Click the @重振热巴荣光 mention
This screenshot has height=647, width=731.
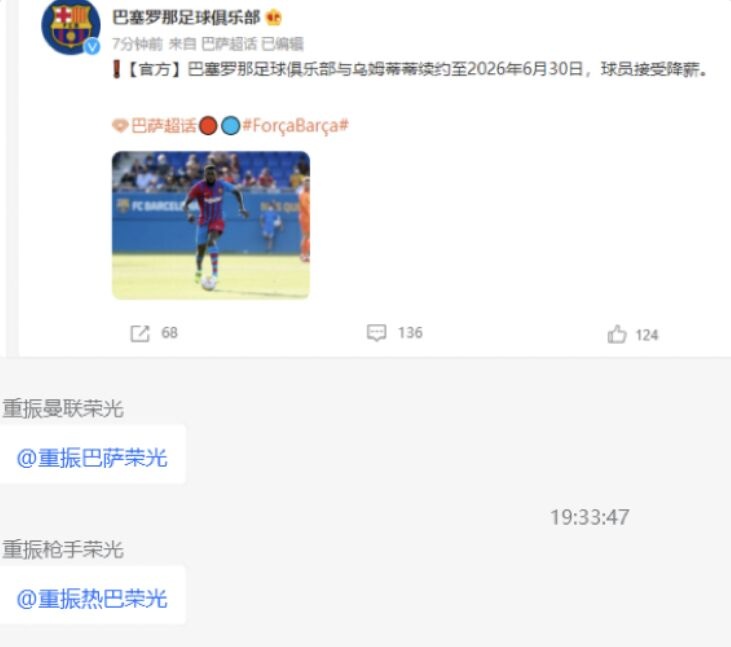(x=92, y=599)
